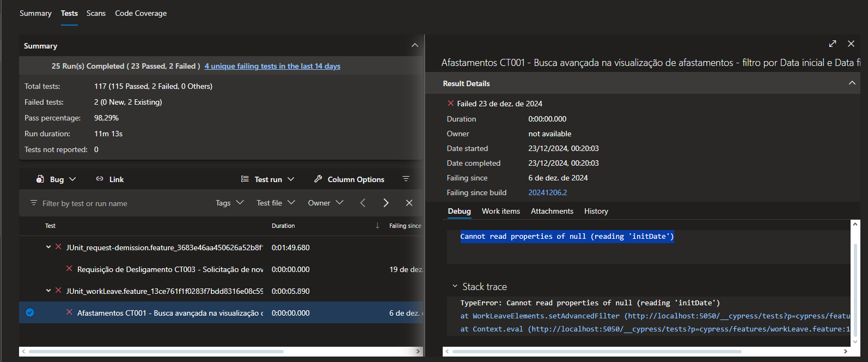Open the History tab

(x=596, y=211)
